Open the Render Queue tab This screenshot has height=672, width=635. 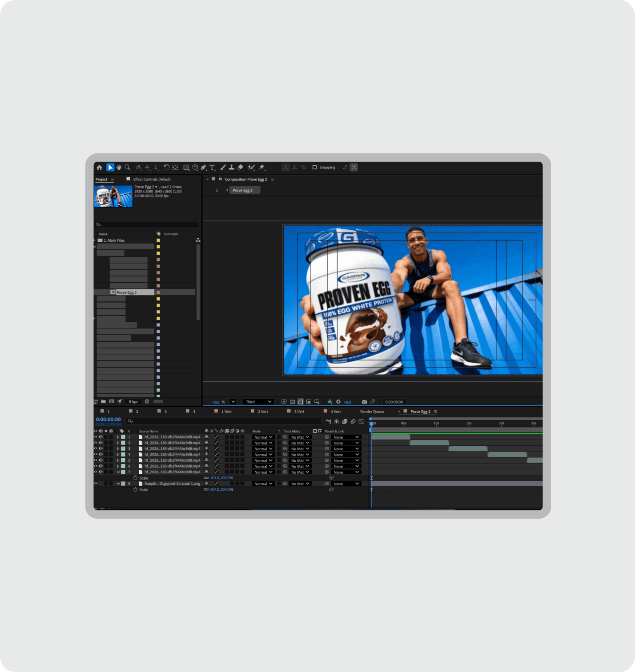(x=372, y=412)
